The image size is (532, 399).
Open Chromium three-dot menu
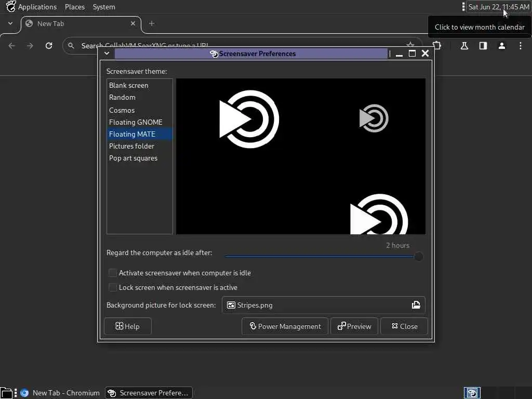point(521,46)
